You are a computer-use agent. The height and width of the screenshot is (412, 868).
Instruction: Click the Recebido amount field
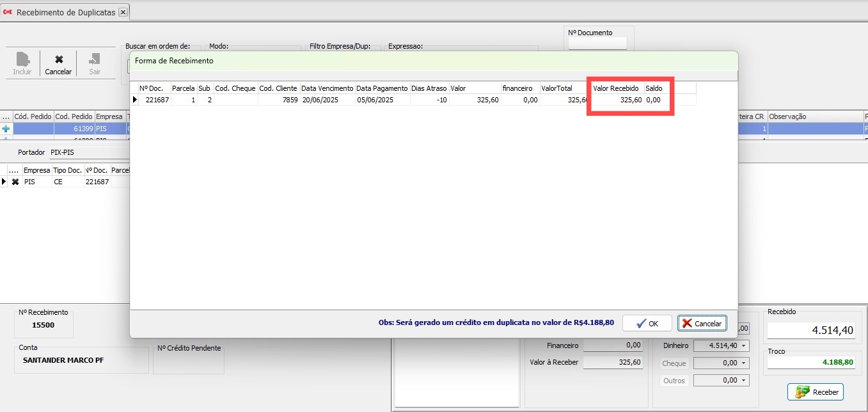coord(811,330)
